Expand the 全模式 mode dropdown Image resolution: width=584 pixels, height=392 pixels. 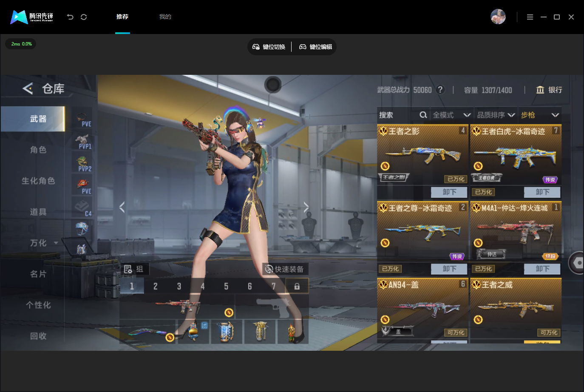(x=451, y=115)
